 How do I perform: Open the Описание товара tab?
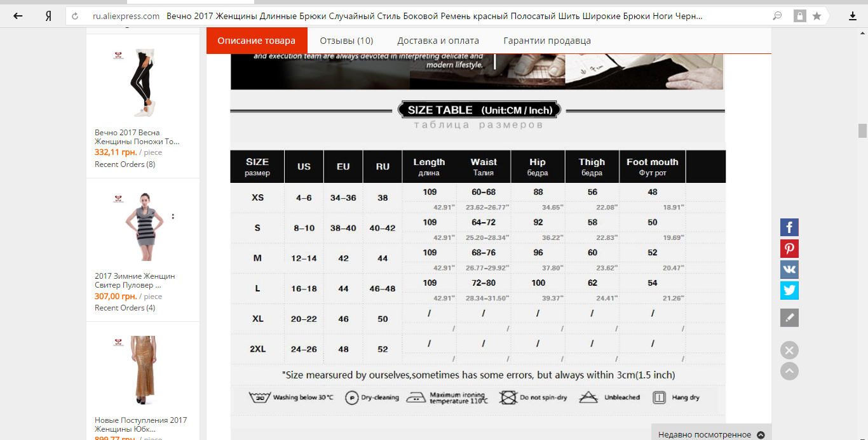(x=257, y=41)
